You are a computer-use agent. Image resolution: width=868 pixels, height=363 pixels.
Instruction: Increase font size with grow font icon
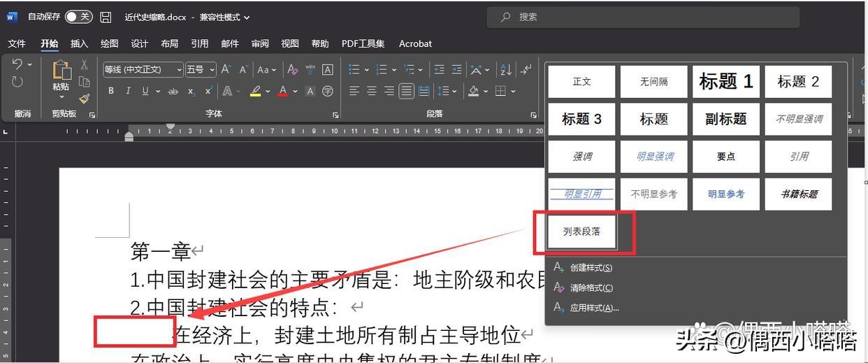coord(226,69)
